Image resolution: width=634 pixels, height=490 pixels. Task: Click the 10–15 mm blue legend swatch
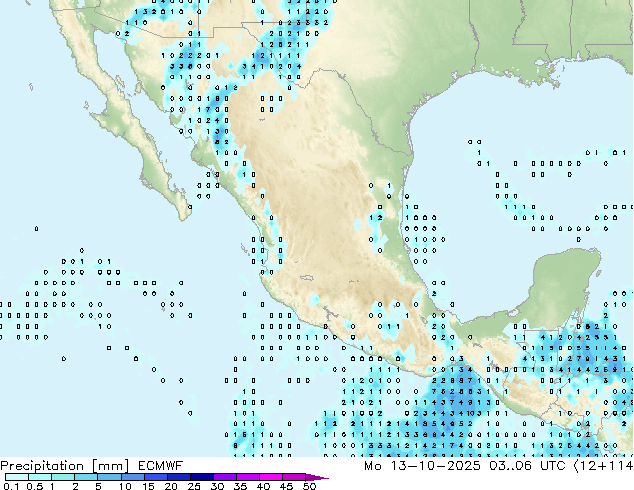click(x=133, y=477)
